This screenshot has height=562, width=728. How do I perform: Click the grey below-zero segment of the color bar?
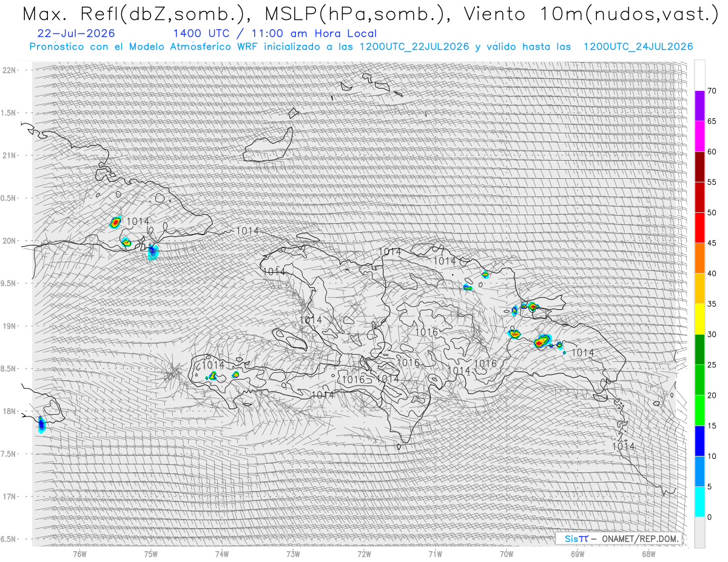pos(699,532)
